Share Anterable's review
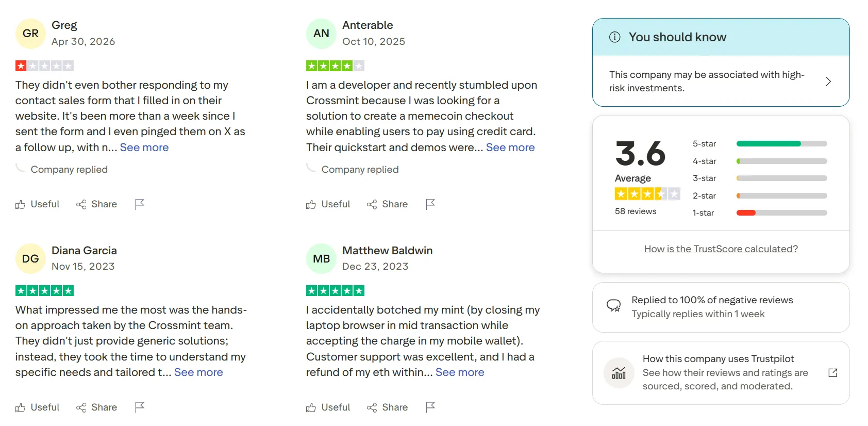 point(387,204)
